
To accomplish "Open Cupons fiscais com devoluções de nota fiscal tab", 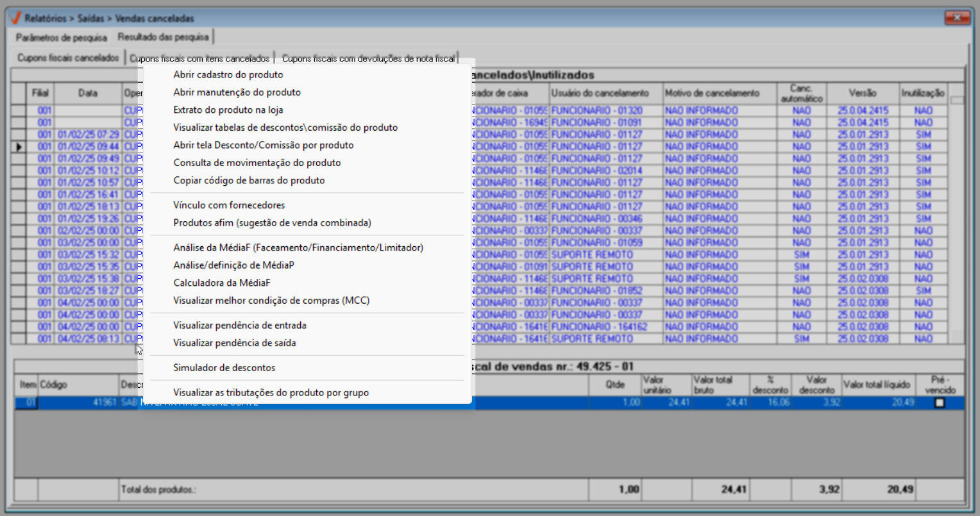I will (x=368, y=58).
